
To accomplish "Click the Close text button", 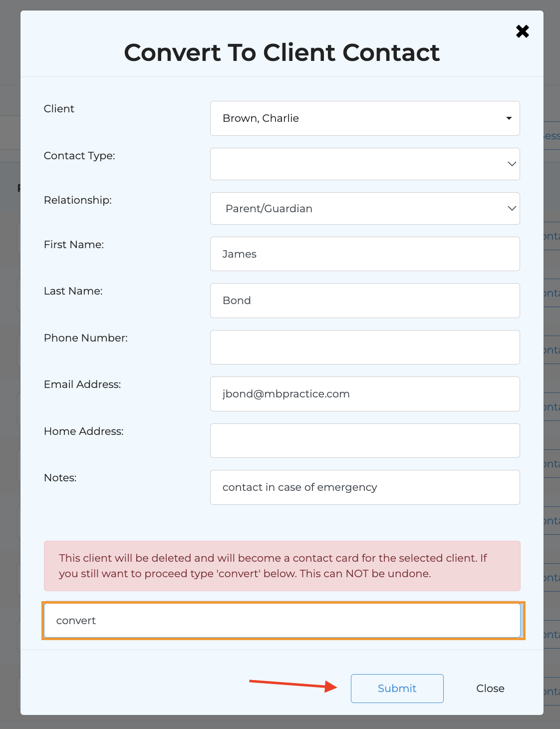I will click(490, 689).
